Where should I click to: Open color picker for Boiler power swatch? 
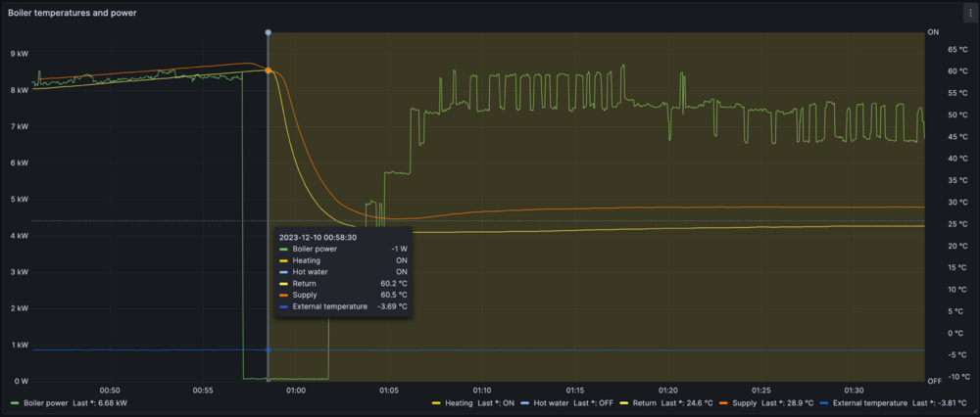tap(14, 402)
